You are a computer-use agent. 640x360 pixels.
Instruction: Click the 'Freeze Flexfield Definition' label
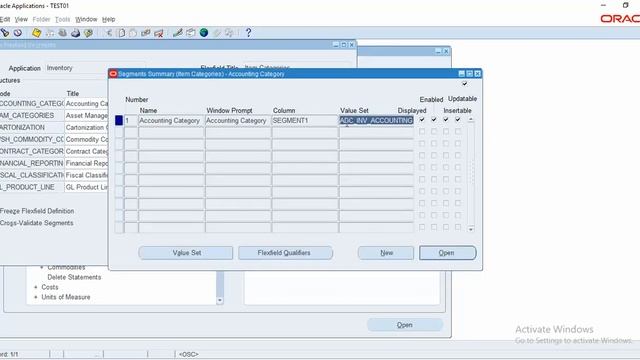tap(37, 211)
